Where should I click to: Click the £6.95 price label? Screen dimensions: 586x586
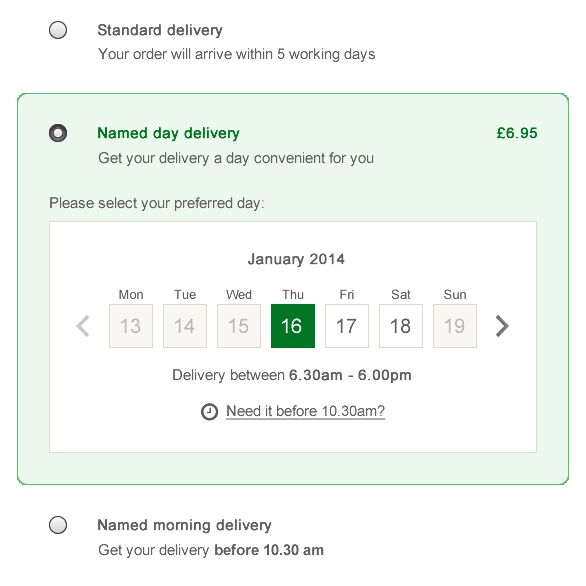(x=517, y=133)
